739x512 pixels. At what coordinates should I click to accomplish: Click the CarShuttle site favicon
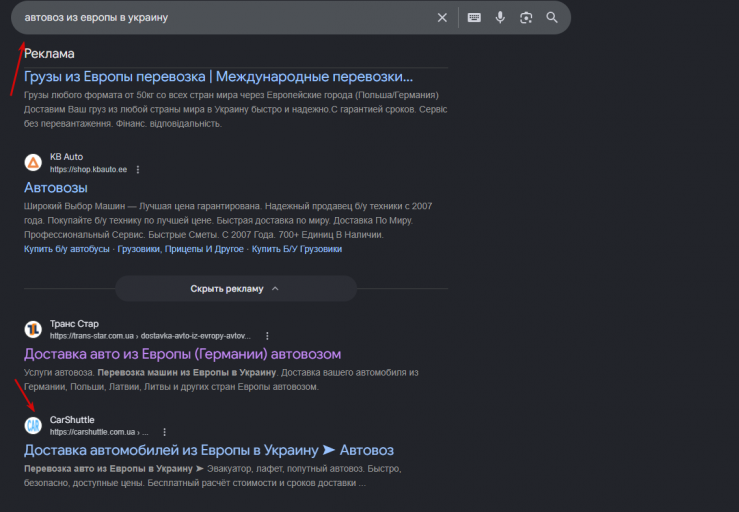(33, 425)
